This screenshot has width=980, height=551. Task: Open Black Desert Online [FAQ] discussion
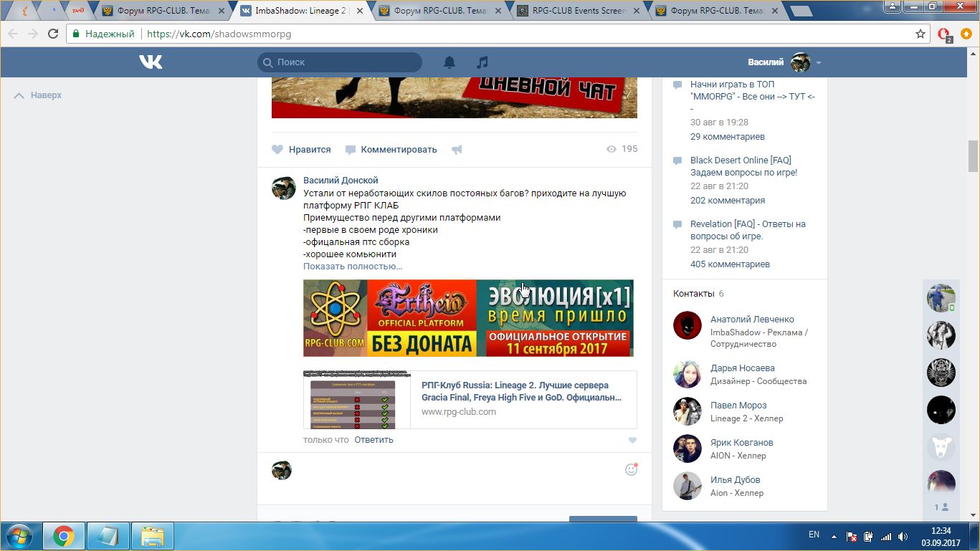pos(743,166)
